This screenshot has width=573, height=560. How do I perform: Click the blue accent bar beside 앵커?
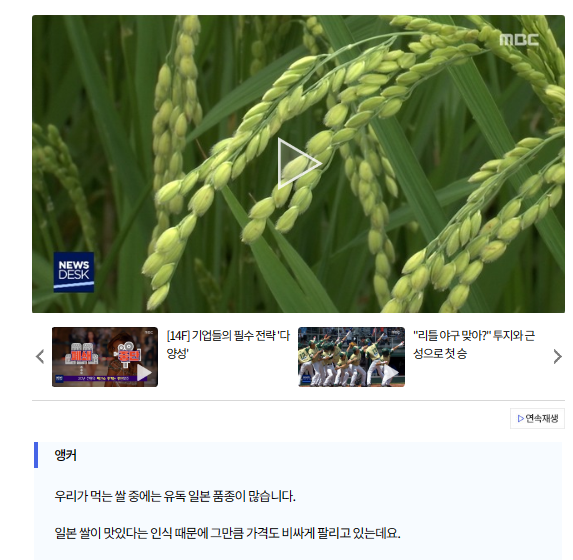(x=36, y=455)
